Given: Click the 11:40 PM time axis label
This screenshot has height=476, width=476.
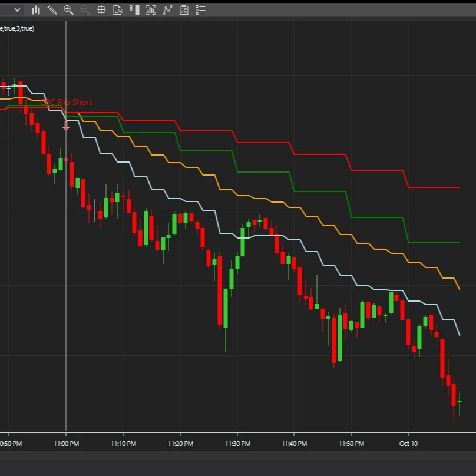Looking at the screenshot, I should click(x=294, y=444).
